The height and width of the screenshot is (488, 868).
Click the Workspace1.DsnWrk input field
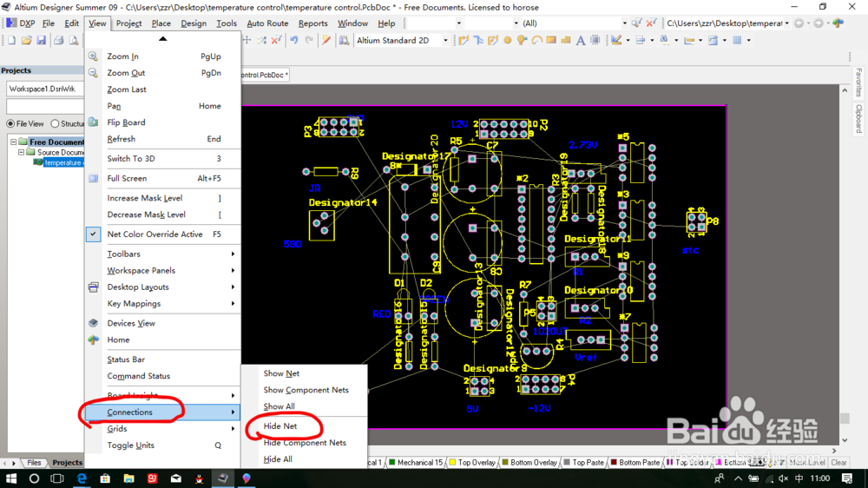[45, 89]
